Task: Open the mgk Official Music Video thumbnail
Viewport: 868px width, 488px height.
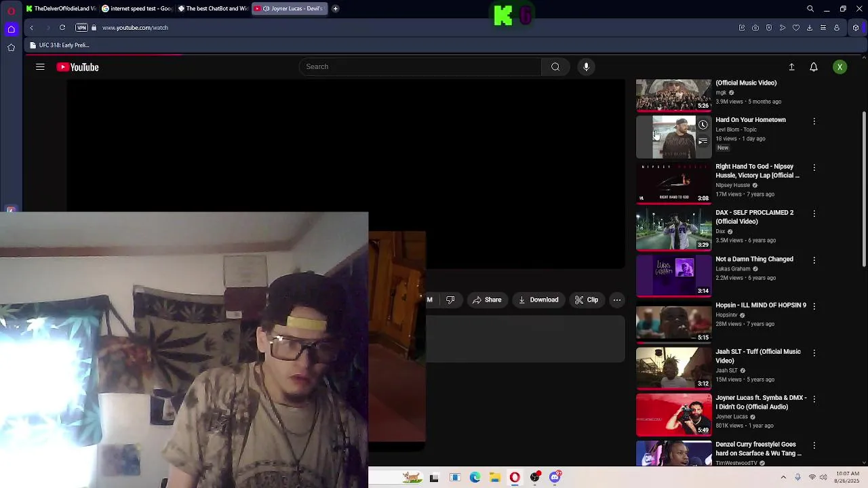Action: coord(673,95)
